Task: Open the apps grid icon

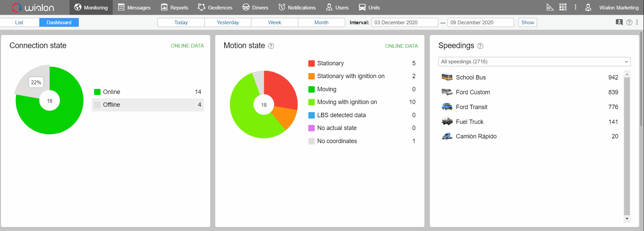Action: click(x=563, y=7)
